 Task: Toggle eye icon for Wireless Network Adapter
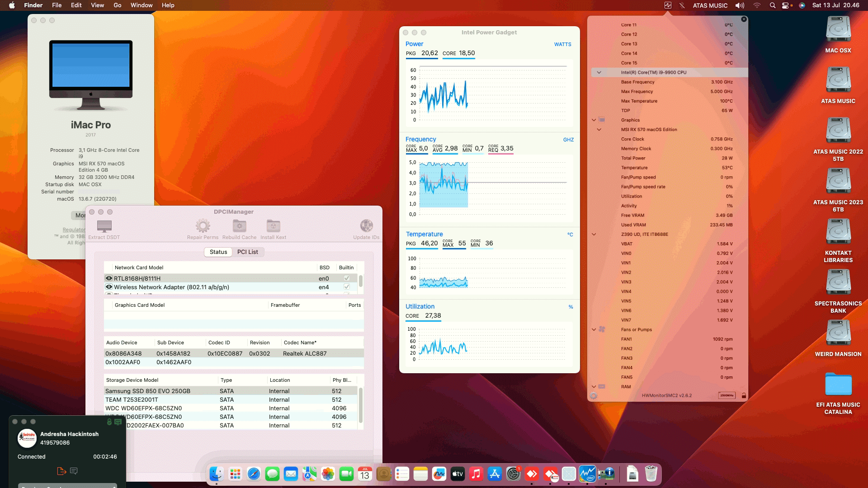coord(109,287)
